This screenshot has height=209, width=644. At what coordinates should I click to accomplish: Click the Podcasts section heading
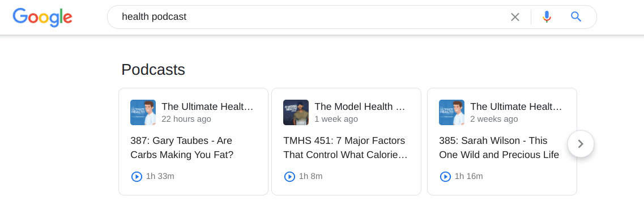153,70
